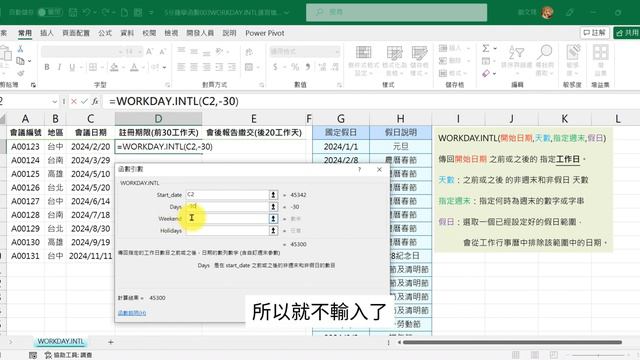Click the Cell styles icon
The height and width of the screenshot is (360, 640).
(x=419, y=53)
